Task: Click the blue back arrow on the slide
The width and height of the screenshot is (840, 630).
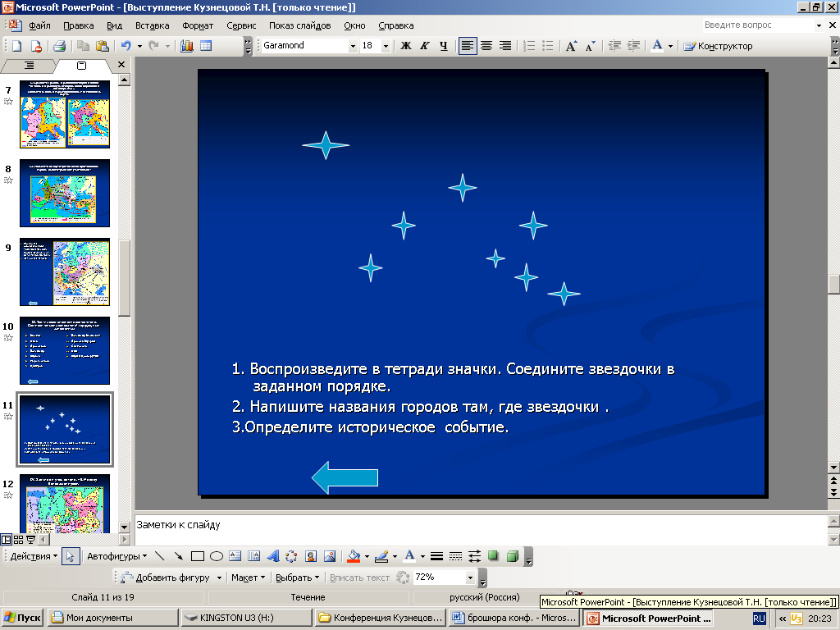Action: (x=345, y=477)
